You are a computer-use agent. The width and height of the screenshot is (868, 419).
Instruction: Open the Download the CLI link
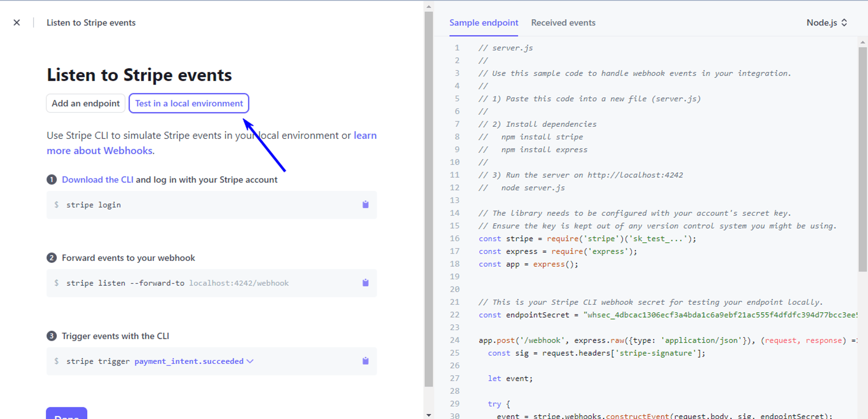98,180
